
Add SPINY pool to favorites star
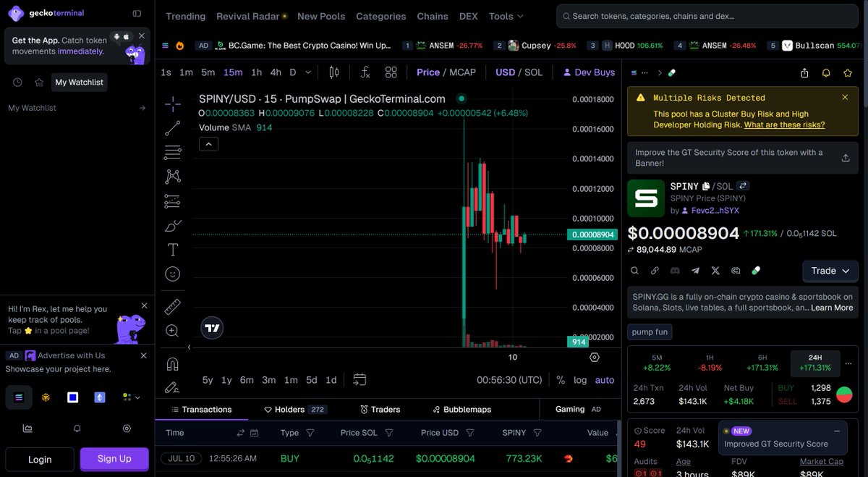click(x=848, y=73)
